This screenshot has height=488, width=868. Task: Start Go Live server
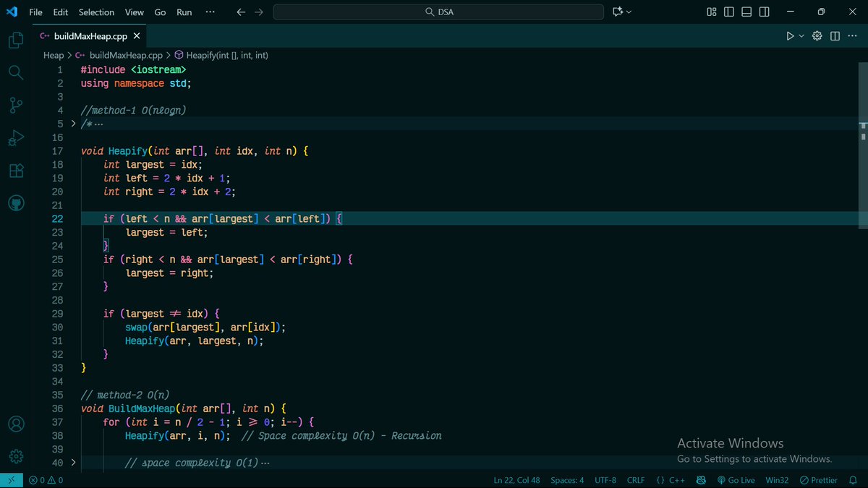(x=736, y=480)
